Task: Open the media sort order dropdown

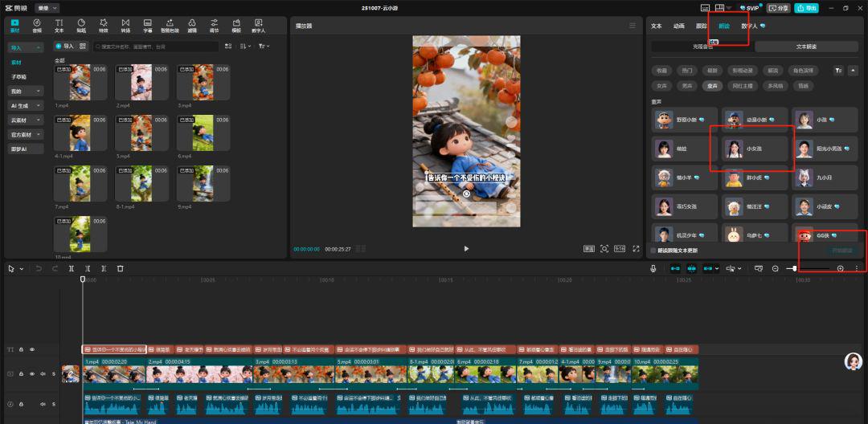Action: pyautogui.click(x=246, y=47)
